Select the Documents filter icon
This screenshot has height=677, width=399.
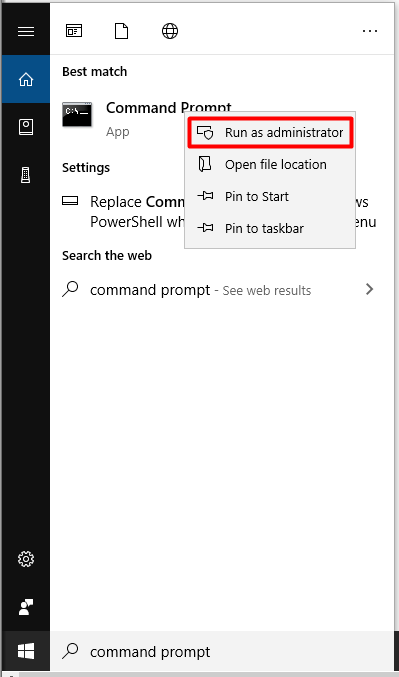click(x=121, y=31)
